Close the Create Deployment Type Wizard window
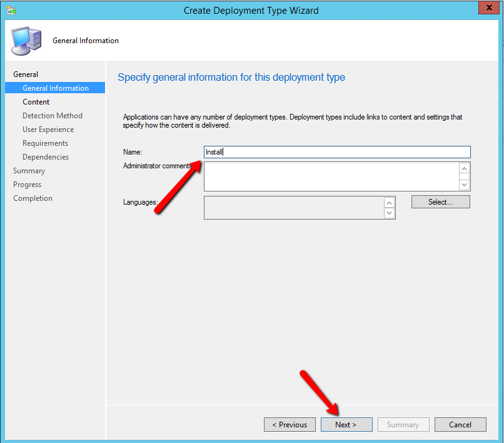The height and width of the screenshot is (443, 504). tap(488, 8)
